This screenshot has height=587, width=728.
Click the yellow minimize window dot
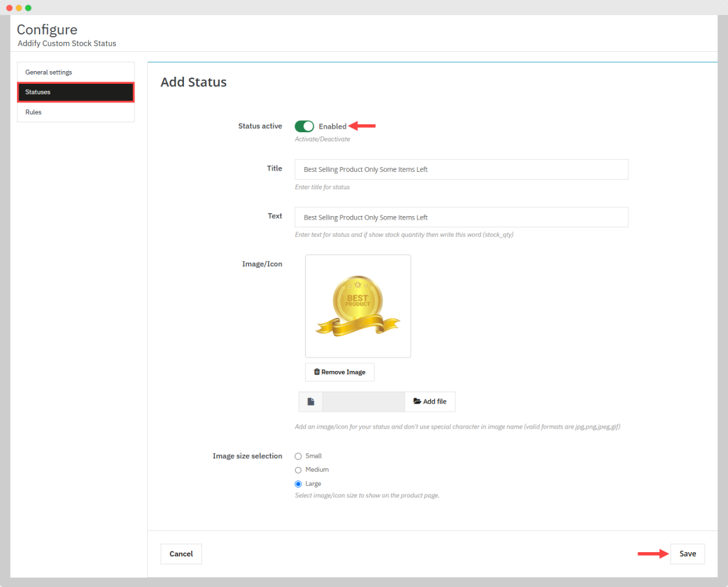18,8
